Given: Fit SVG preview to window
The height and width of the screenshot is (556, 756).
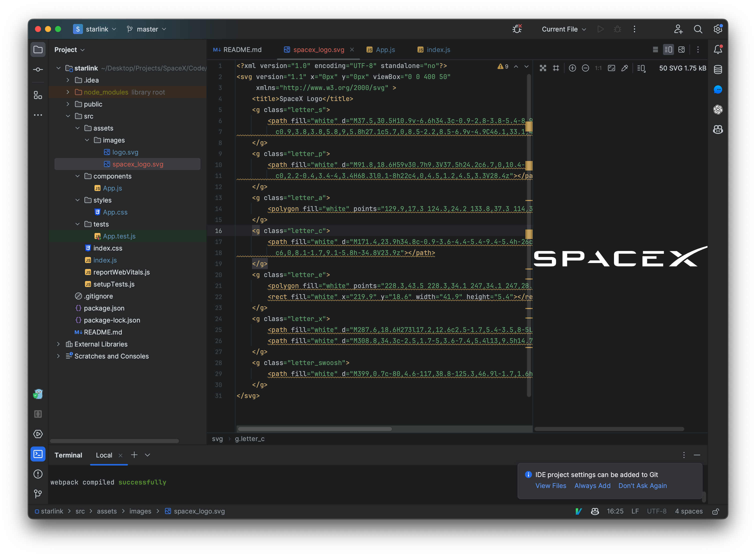Looking at the screenshot, I should 611,68.
